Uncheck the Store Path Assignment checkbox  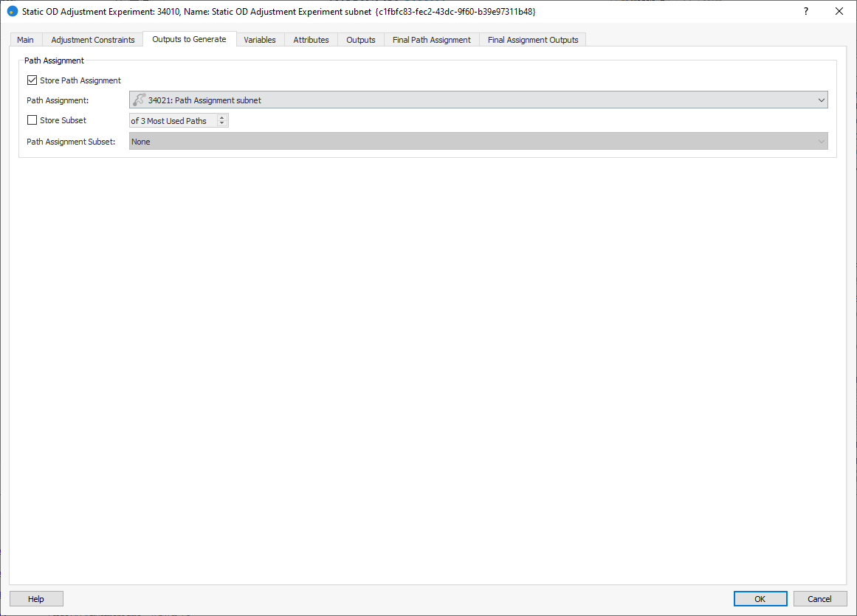click(x=32, y=80)
